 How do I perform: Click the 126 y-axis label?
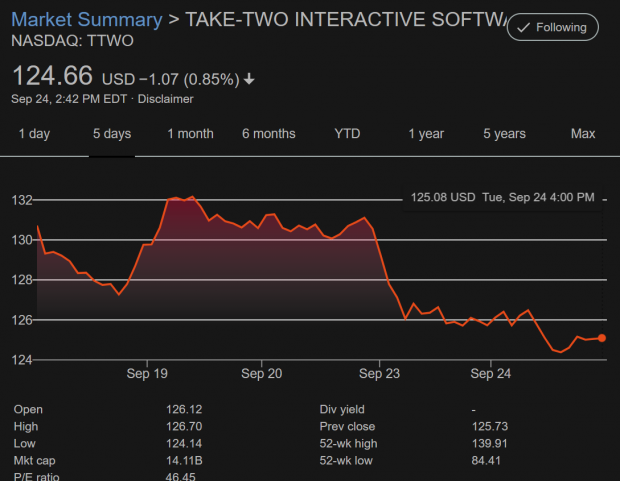[22, 320]
